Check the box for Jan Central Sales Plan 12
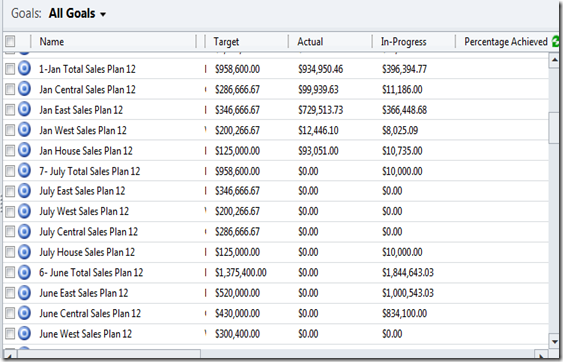This screenshot has height=362, width=563. (x=10, y=89)
